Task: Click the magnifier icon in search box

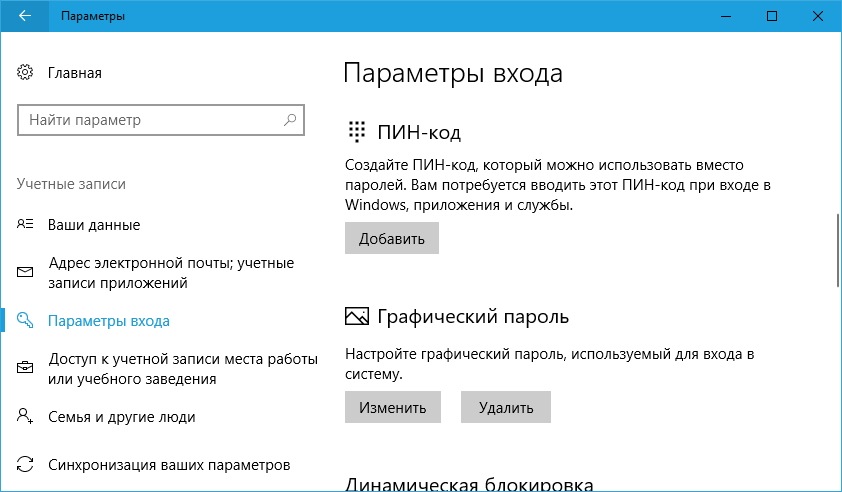Action: pyautogui.click(x=290, y=120)
